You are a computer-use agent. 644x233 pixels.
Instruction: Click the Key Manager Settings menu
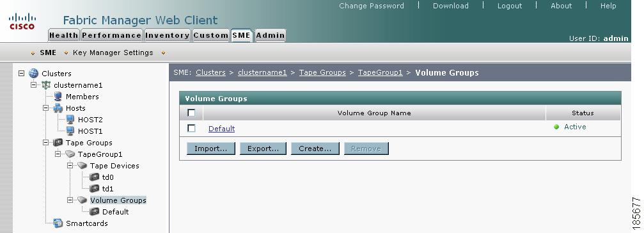pyautogui.click(x=113, y=52)
